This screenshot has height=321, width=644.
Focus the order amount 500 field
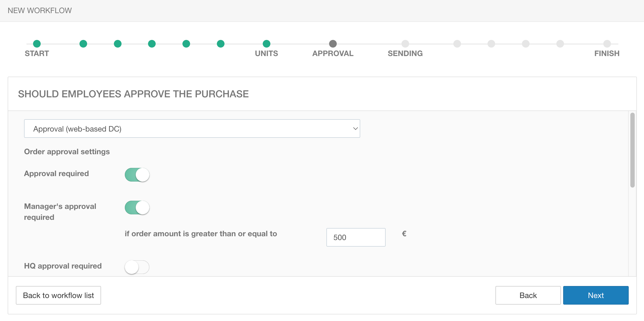[x=356, y=237]
